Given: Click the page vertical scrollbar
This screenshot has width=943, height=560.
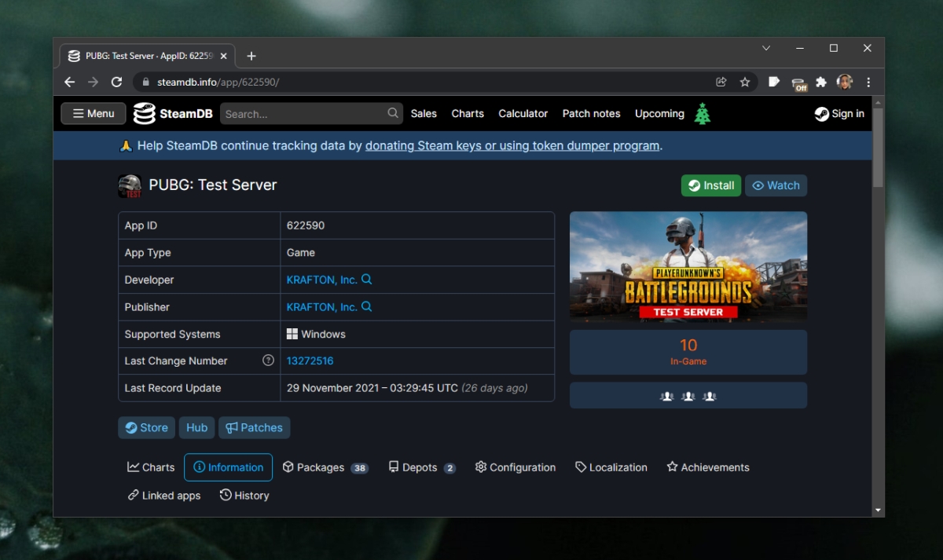Looking at the screenshot, I should pos(879,148).
